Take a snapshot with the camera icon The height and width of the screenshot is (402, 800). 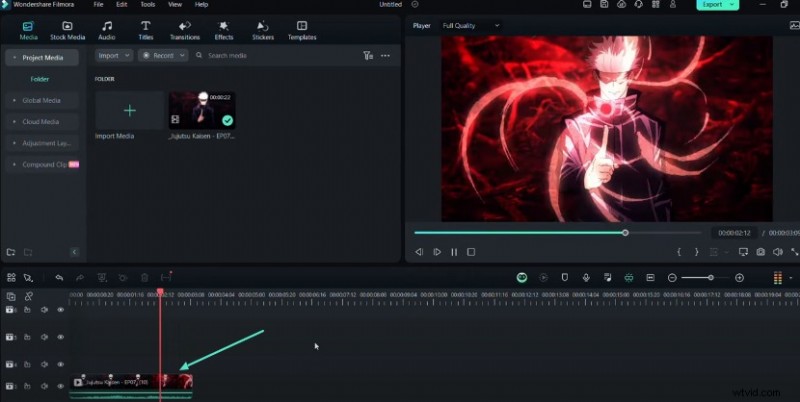pos(761,252)
